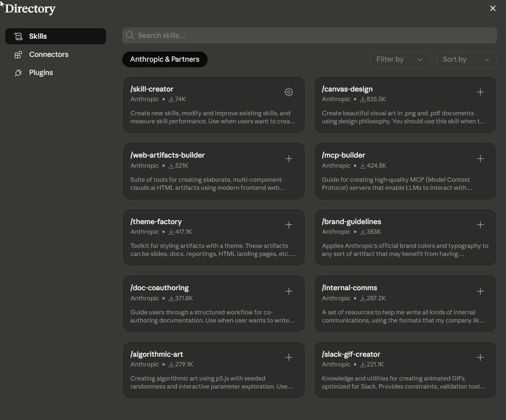The image size is (506, 420).
Task: Open the /theme-factory title
Action: click(156, 221)
